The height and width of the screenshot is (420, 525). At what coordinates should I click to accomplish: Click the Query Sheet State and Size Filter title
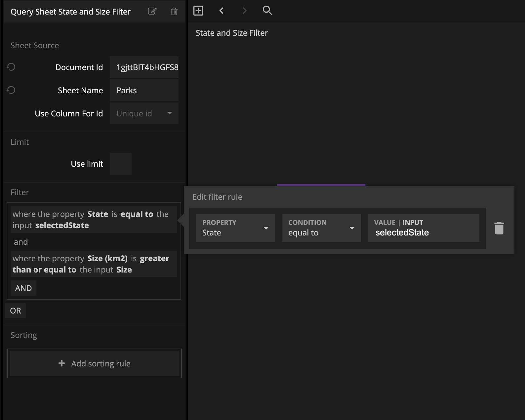click(x=70, y=12)
